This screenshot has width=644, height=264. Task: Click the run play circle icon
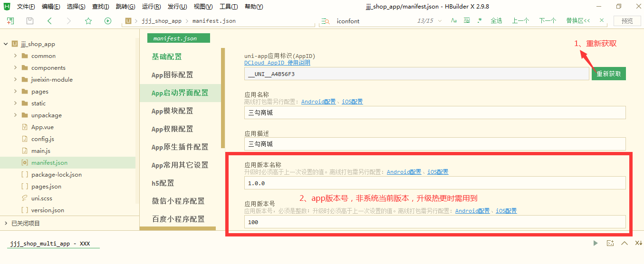coord(108,21)
